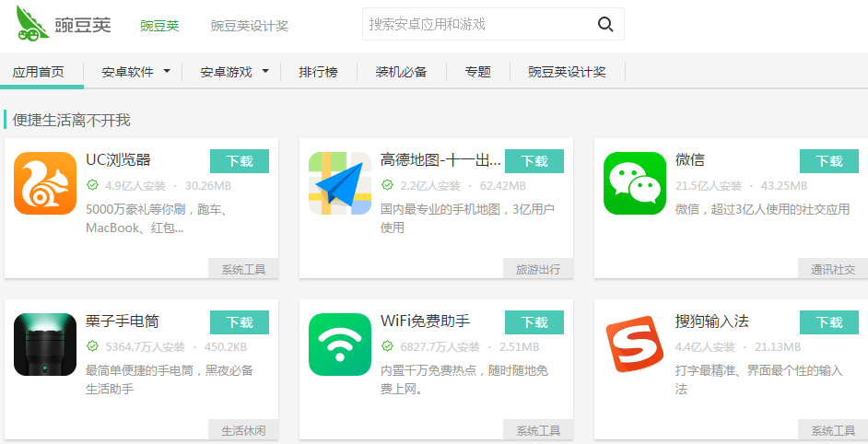Click the 旅游出行 category tag

pyautogui.click(x=538, y=269)
